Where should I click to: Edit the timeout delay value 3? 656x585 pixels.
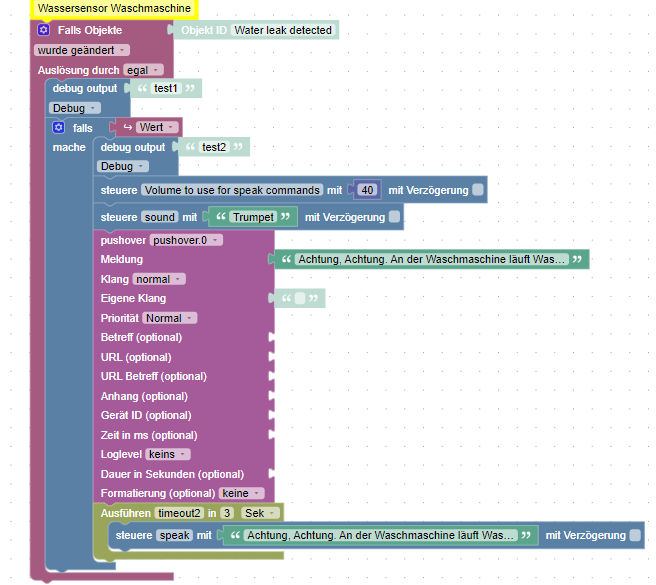(x=227, y=513)
